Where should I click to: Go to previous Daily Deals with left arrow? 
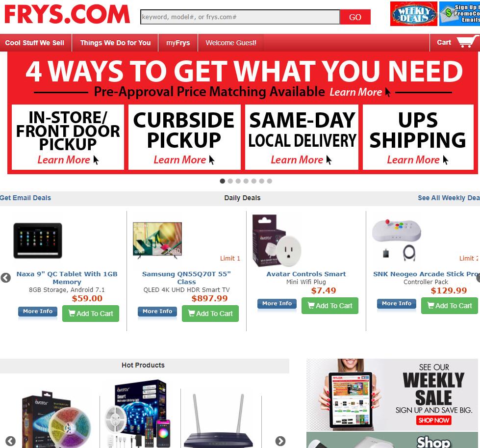pos(6,278)
